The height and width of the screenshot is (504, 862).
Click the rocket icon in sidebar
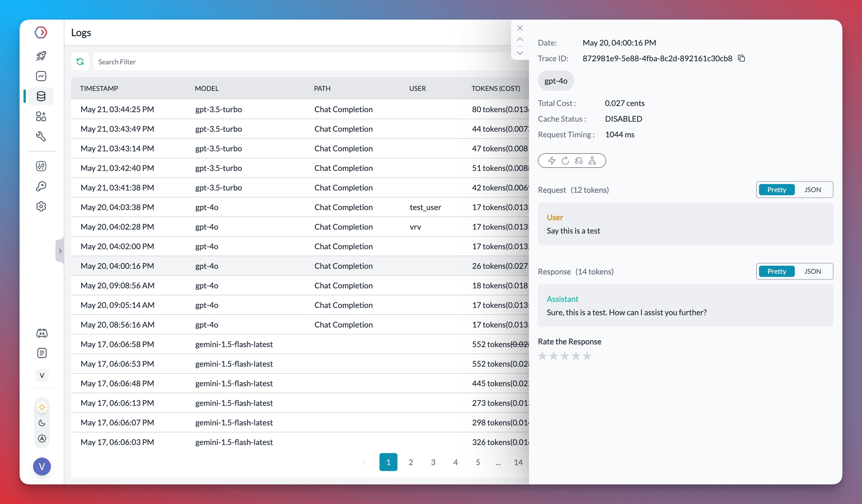(41, 56)
